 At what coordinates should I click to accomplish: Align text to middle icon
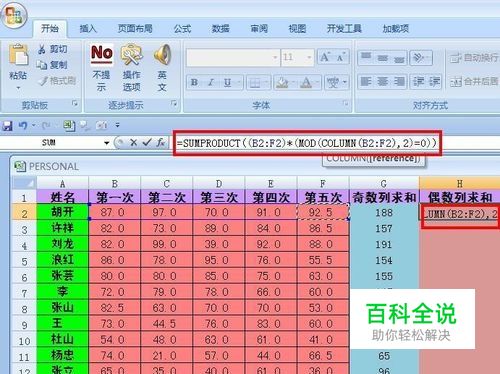click(x=382, y=58)
